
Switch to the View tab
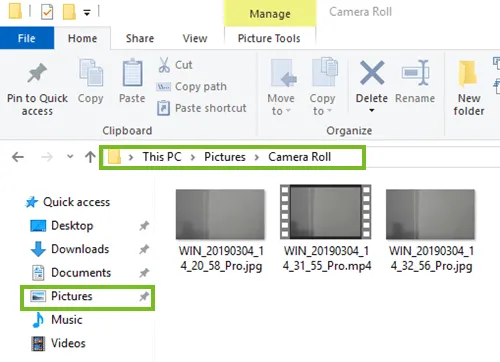coord(195,38)
